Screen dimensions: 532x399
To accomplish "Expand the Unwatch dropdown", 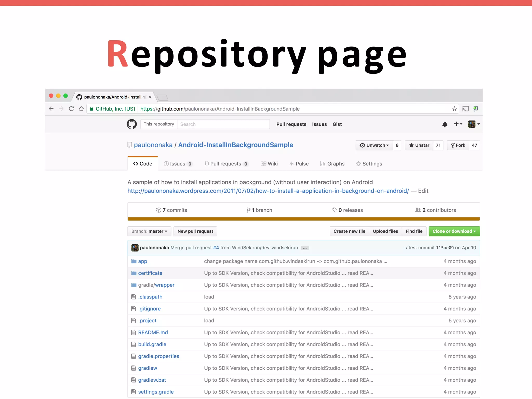I will point(374,145).
